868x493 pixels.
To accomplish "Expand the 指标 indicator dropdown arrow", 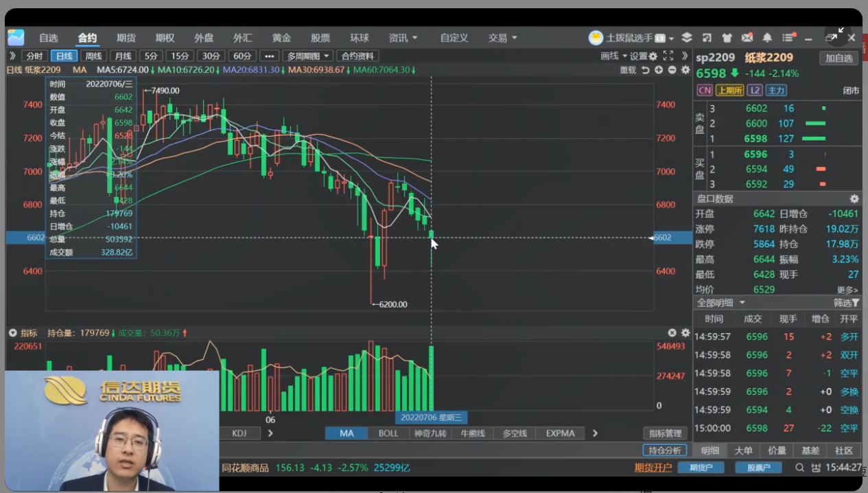I will 12,333.
